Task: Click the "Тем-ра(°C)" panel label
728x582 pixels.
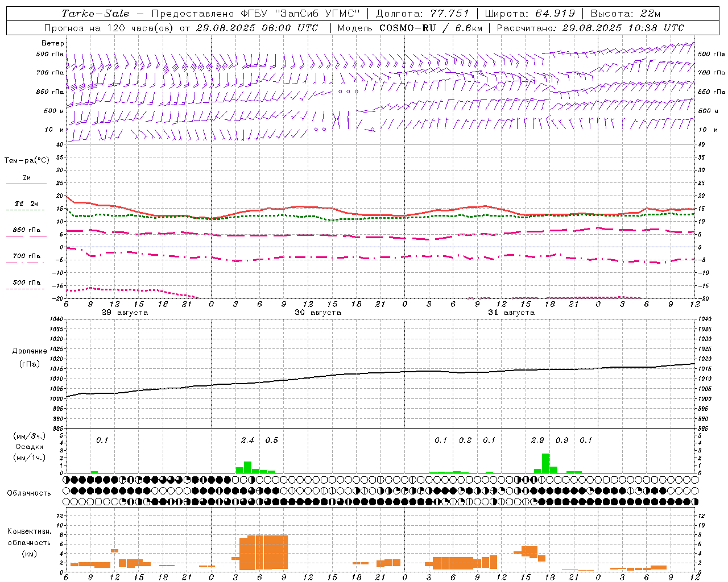Action: [27, 161]
